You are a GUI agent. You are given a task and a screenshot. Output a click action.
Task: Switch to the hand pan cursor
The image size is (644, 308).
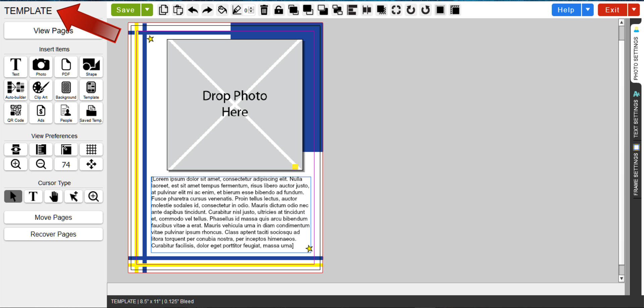(x=54, y=196)
